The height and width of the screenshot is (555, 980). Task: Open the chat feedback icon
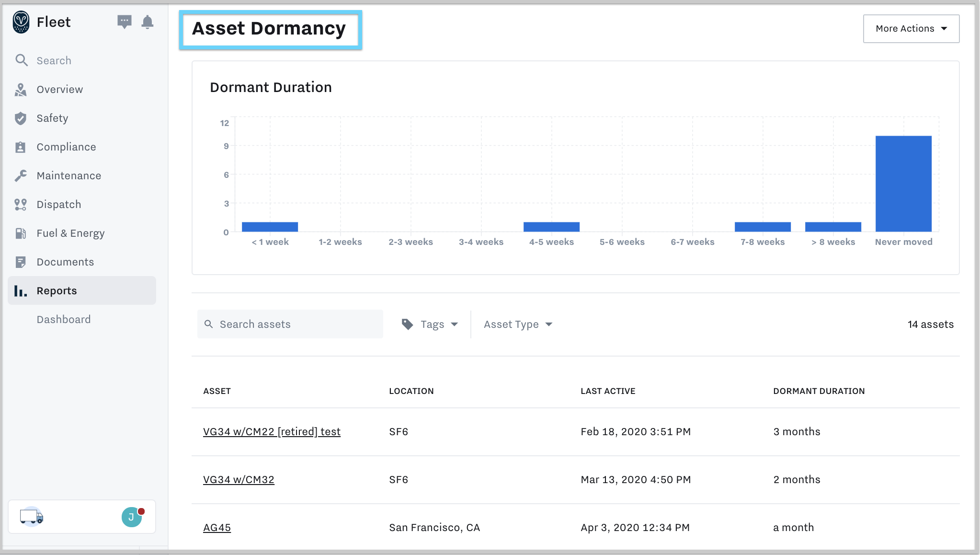(x=125, y=22)
